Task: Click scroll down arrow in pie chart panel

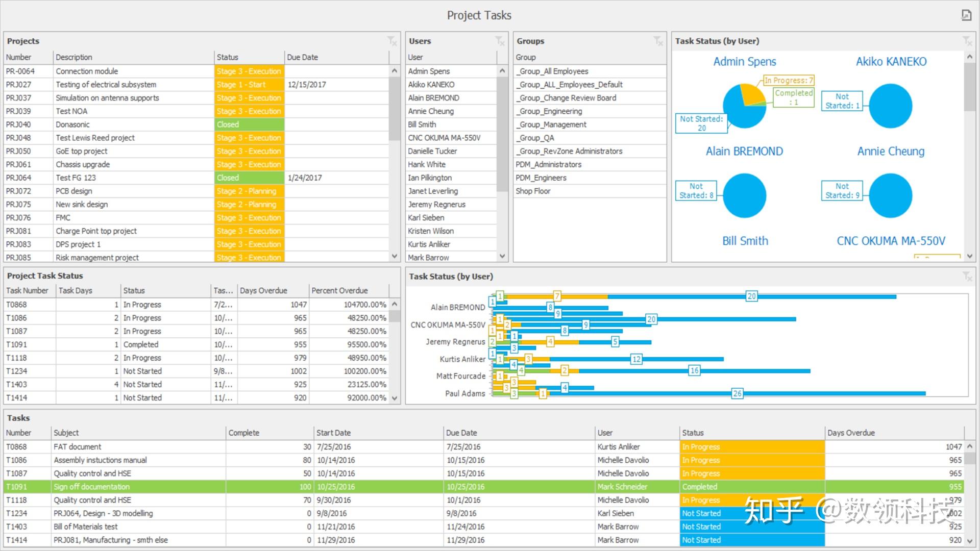Action: click(x=970, y=256)
